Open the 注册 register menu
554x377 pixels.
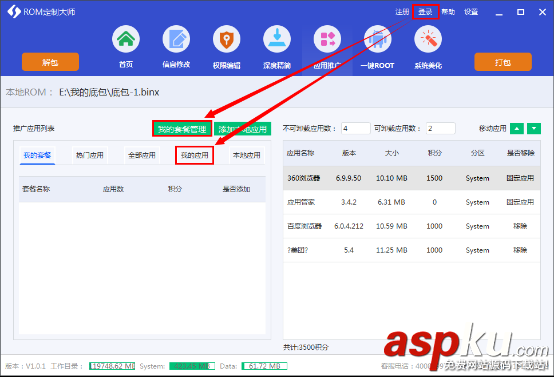(x=402, y=12)
